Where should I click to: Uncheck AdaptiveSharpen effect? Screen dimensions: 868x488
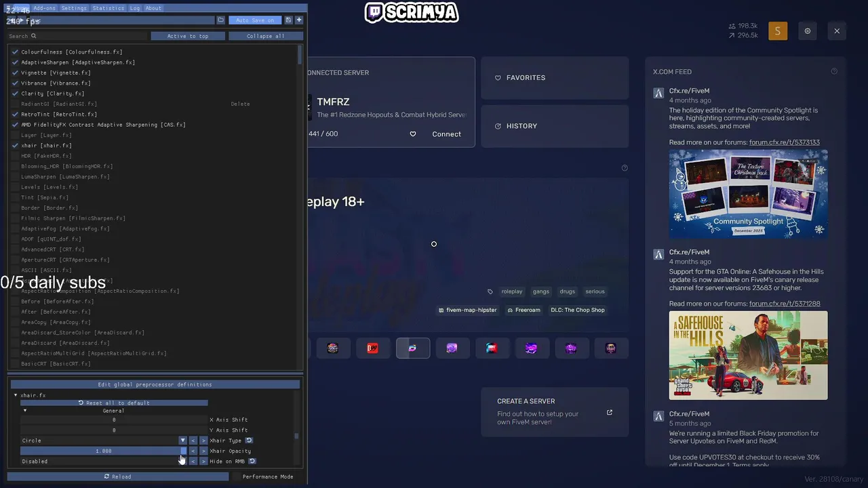(15, 62)
